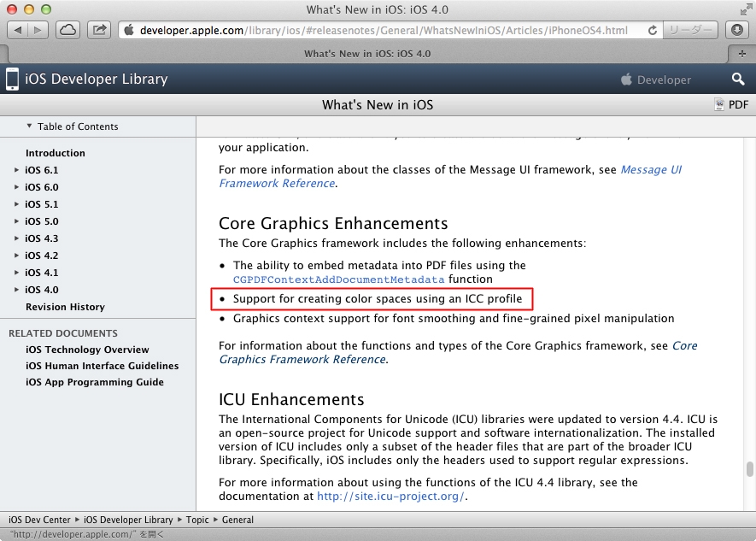
Task: Expand the iOS 6.1 section
Action: point(16,170)
